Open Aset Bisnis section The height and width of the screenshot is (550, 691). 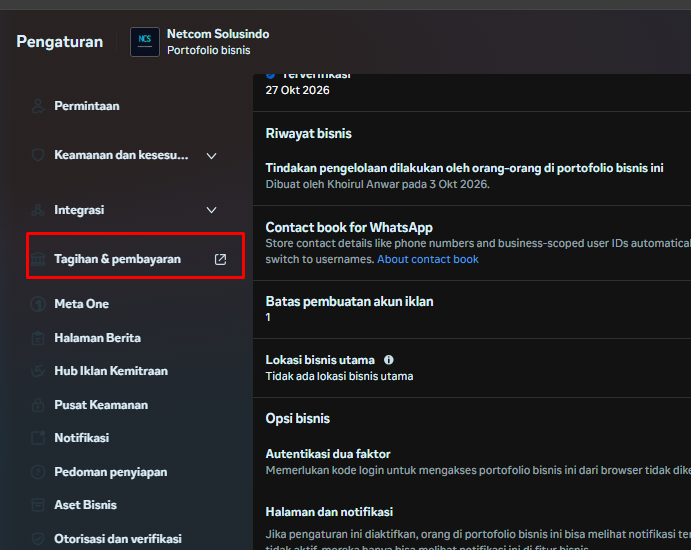(x=85, y=505)
